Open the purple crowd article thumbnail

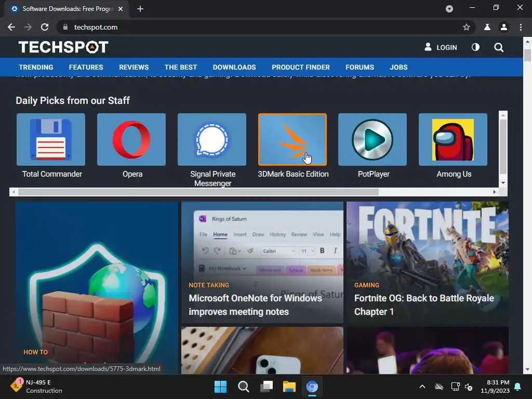coord(428,351)
